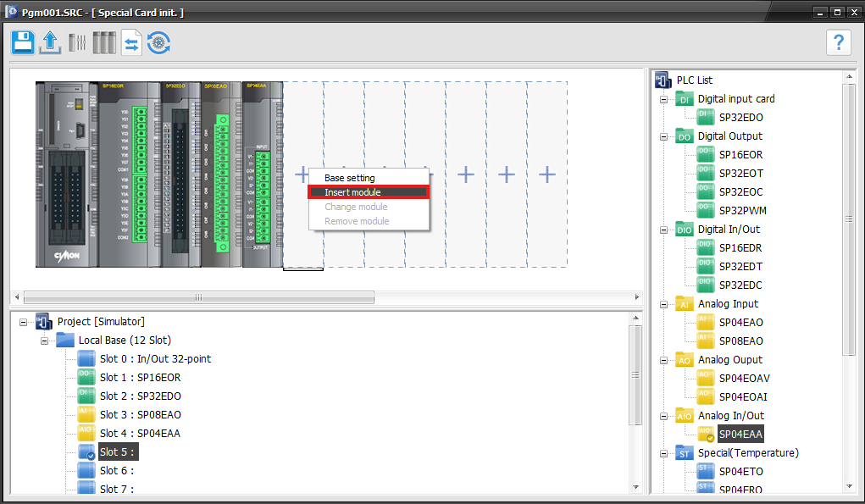Click the rack view scroll right arrow
Viewport: 865px width, 504px height.
[636, 297]
